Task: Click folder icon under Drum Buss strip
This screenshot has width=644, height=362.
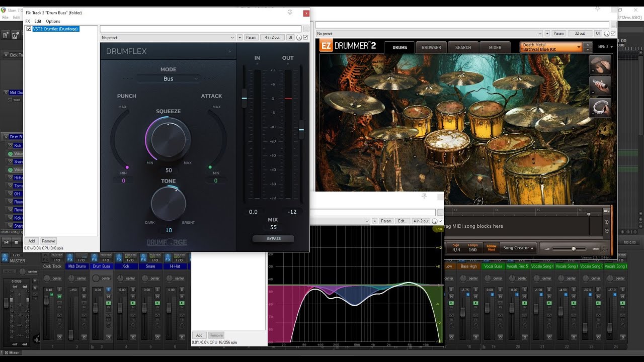Action: 92,346
